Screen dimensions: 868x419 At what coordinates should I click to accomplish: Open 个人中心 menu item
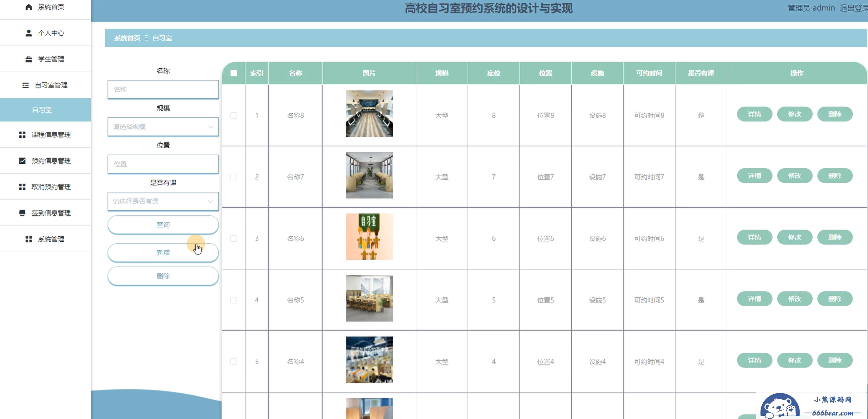click(x=45, y=33)
